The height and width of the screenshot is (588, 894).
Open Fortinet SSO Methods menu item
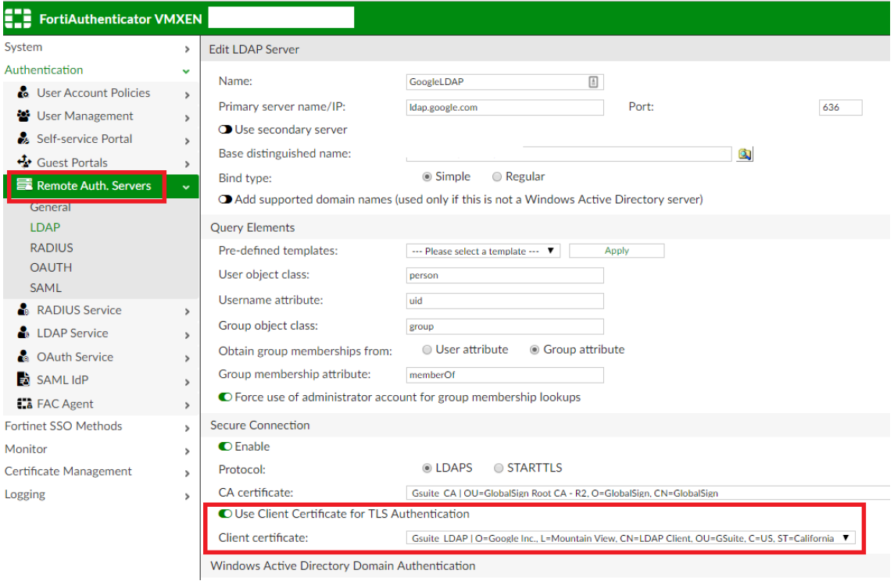[63, 426]
